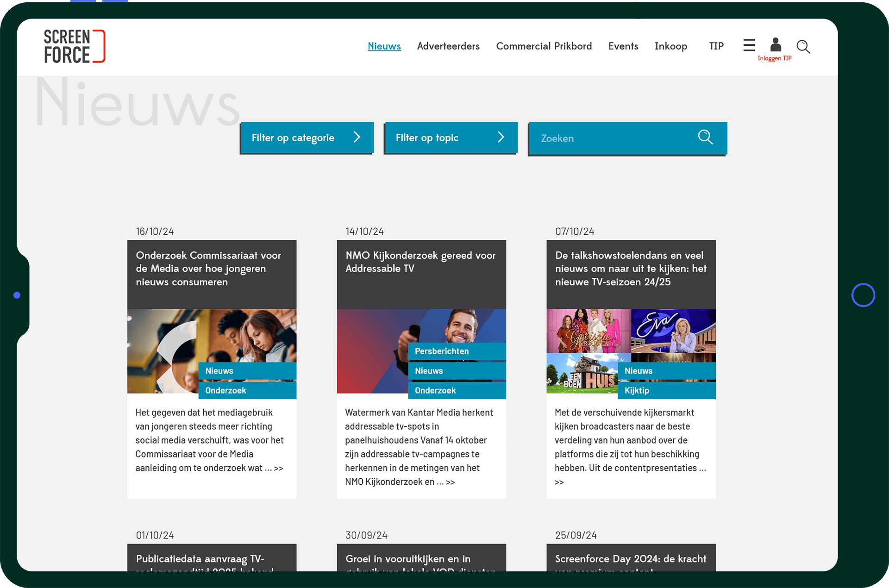Screen dimensions: 889x588
Task: Open the Inkoop navigation item
Action: 670,46
